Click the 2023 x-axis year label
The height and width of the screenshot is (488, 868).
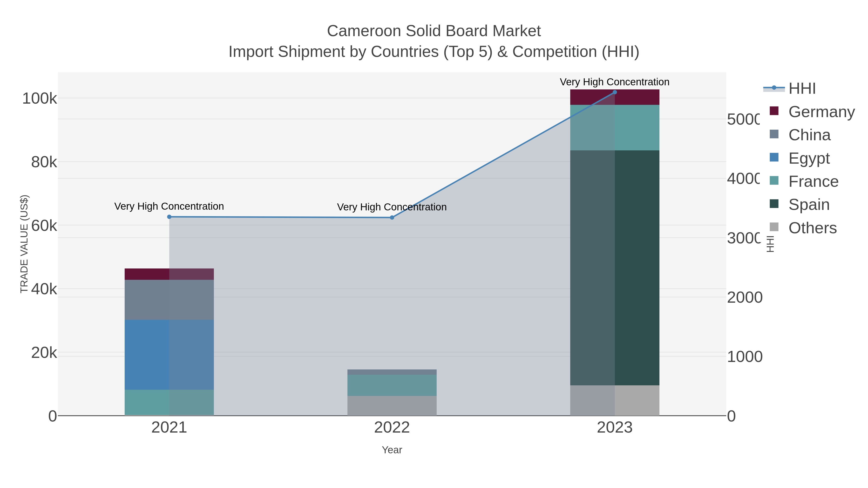(615, 427)
